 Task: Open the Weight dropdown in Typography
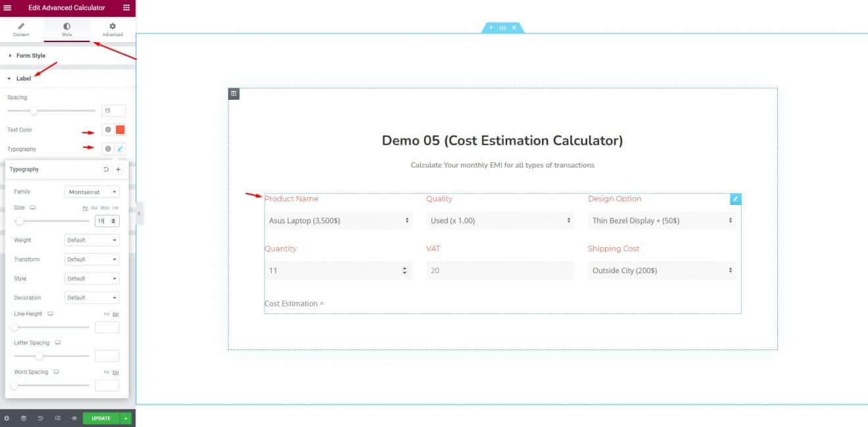[91, 240]
